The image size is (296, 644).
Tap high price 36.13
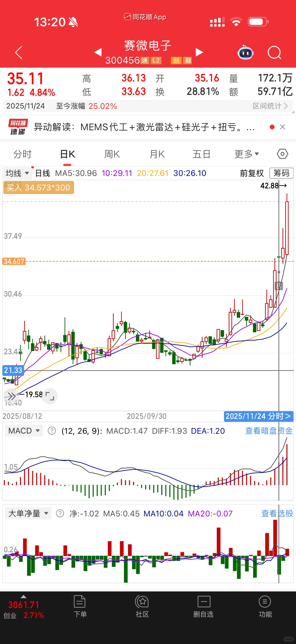[x=134, y=78]
